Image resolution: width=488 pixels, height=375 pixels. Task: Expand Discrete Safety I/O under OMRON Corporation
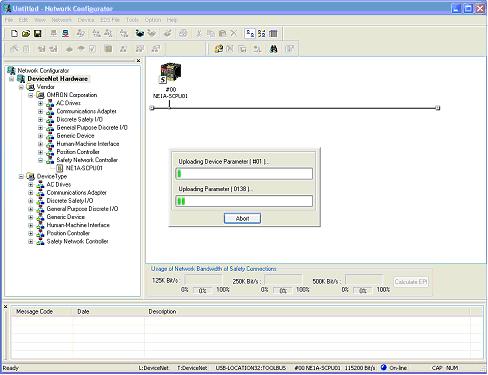click(40, 120)
